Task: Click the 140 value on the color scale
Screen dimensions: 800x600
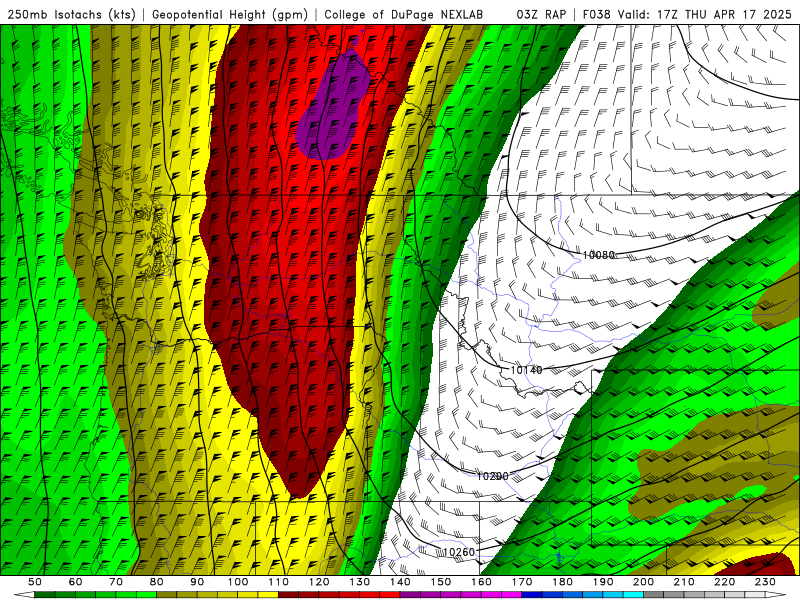Action: pos(400,582)
